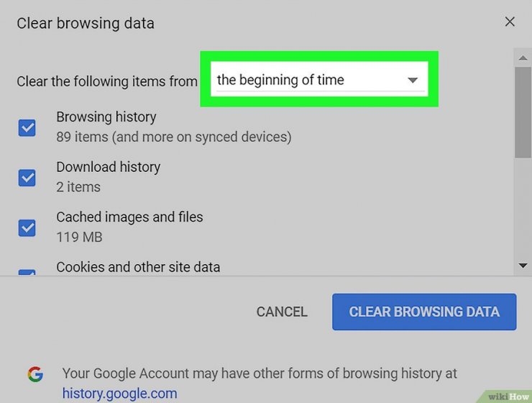Select the Cached images and files label
This screenshot has height=403, width=532.
tap(129, 217)
